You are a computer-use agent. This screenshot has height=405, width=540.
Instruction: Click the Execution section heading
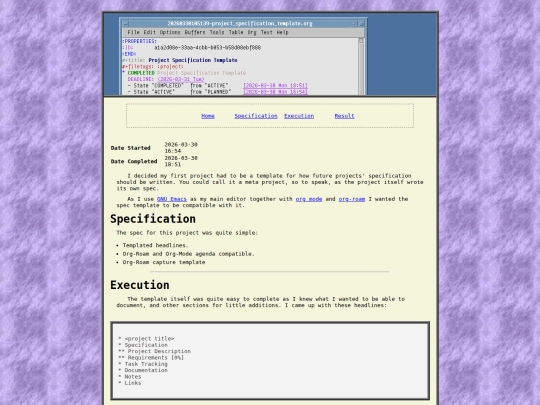tap(140, 285)
